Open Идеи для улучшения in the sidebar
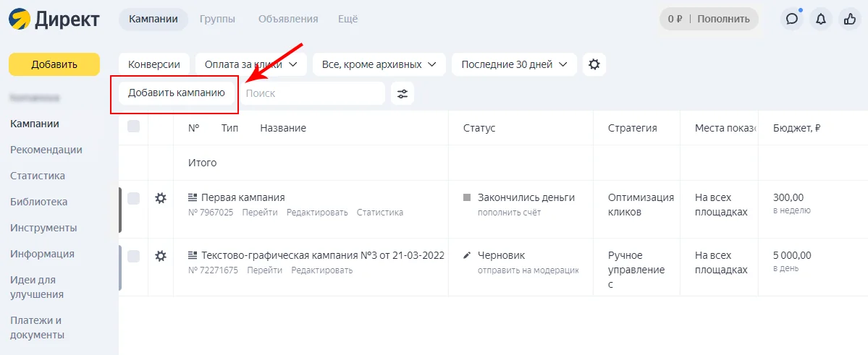 tap(36, 287)
